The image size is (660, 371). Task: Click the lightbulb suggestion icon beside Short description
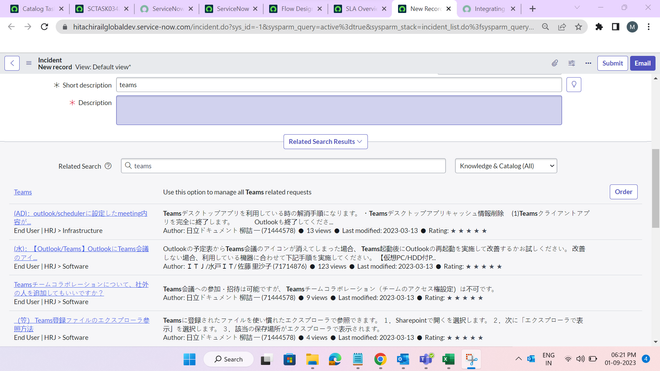[x=574, y=85]
